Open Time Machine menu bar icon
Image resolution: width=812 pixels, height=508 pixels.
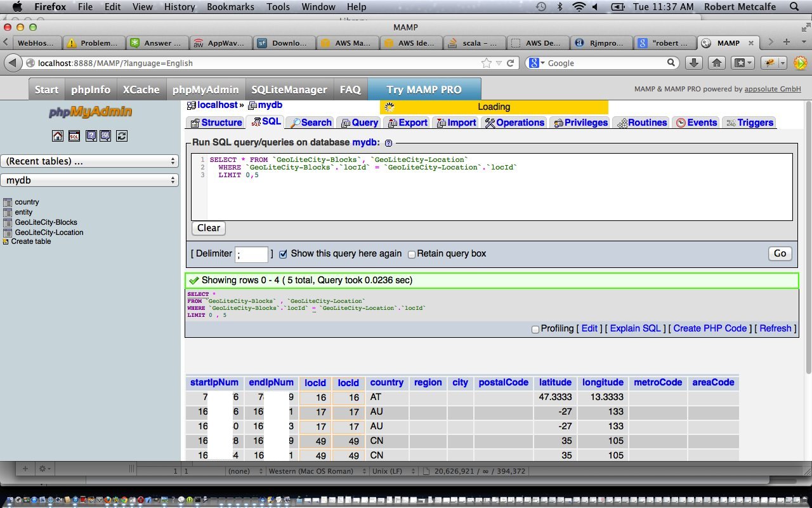click(541, 7)
